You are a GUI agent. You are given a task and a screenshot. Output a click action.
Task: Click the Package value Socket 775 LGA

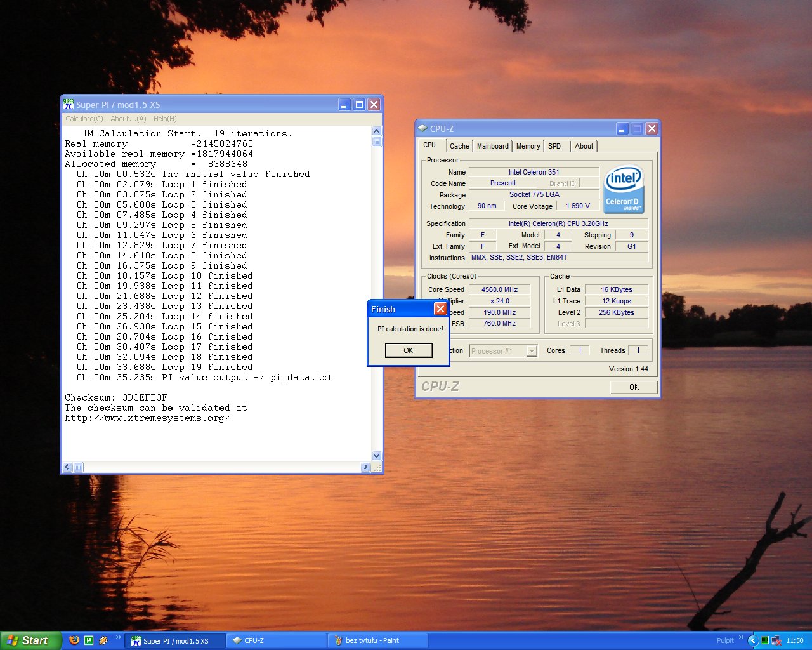point(534,195)
